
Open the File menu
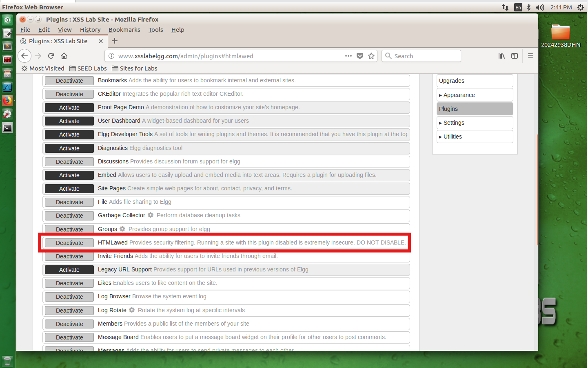click(x=25, y=30)
